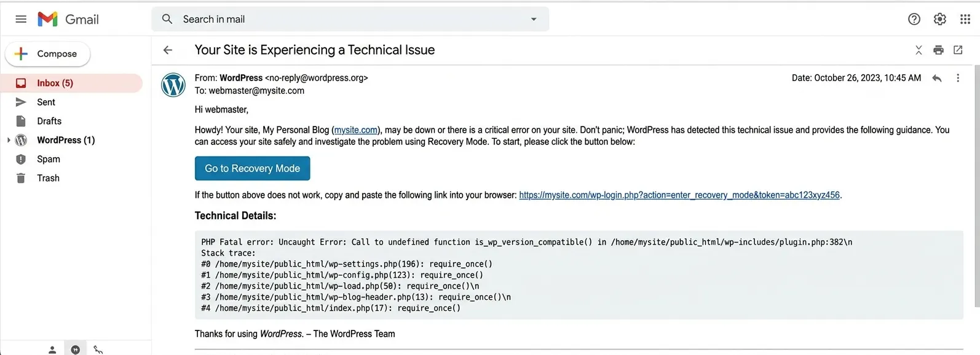980x355 pixels.
Task: Click the search magnifier icon
Action: (167, 19)
